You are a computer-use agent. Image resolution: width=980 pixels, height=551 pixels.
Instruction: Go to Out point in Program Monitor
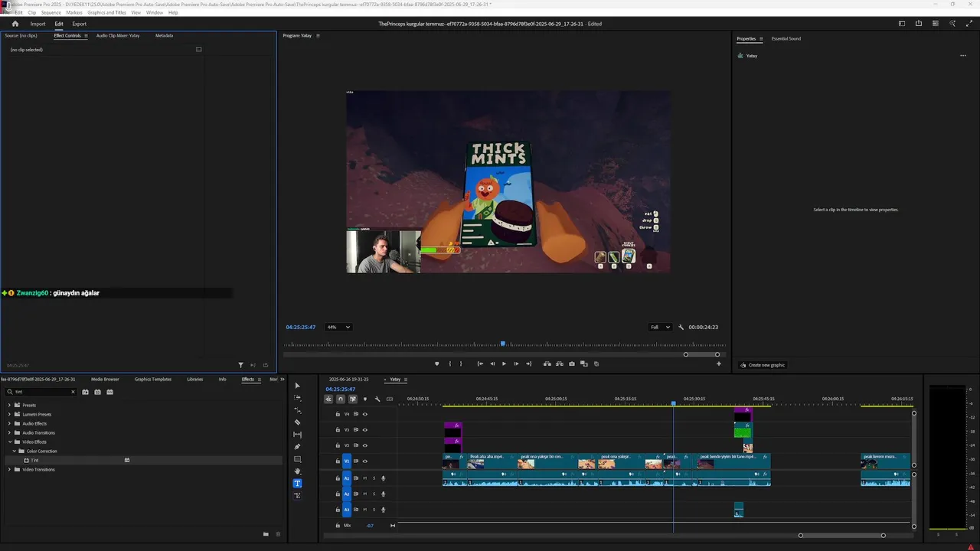tap(528, 364)
